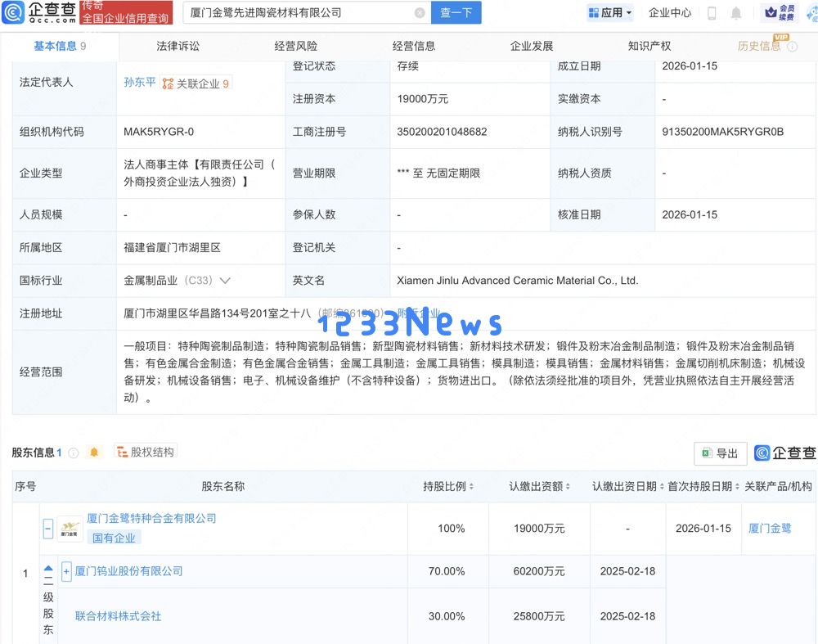Open the 股权结构 equity structure view
Image resolution: width=818 pixels, height=644 pixels.
tap(146, 451)
